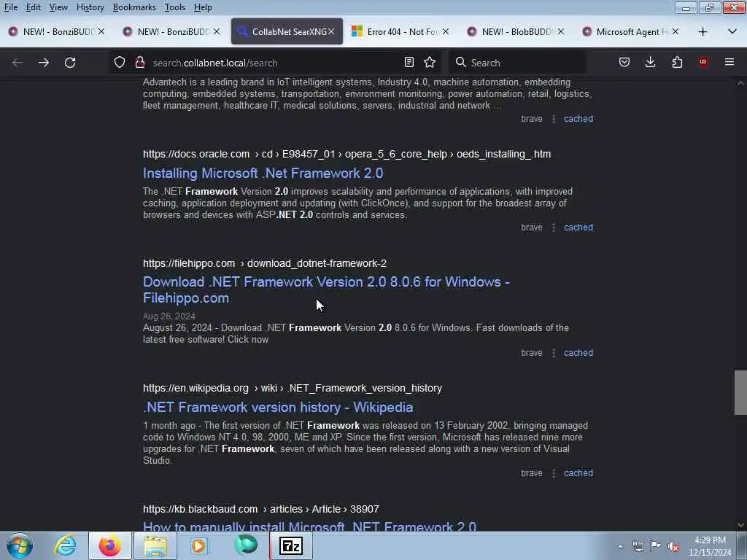
Task: Click the docs.oracle.com result URL
Action: (347, 155)
